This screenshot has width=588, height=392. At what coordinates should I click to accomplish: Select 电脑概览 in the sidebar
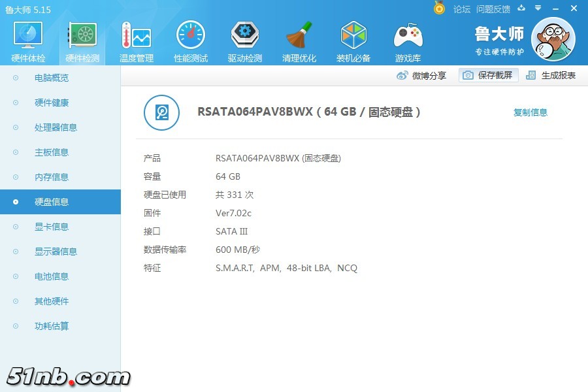pyautogui.click(x=52, y=78)
